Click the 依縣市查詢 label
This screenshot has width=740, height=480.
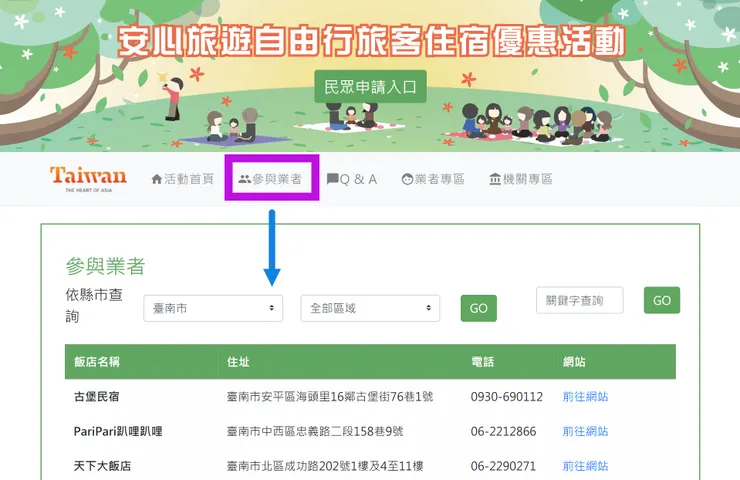click(x=94, y=305)
